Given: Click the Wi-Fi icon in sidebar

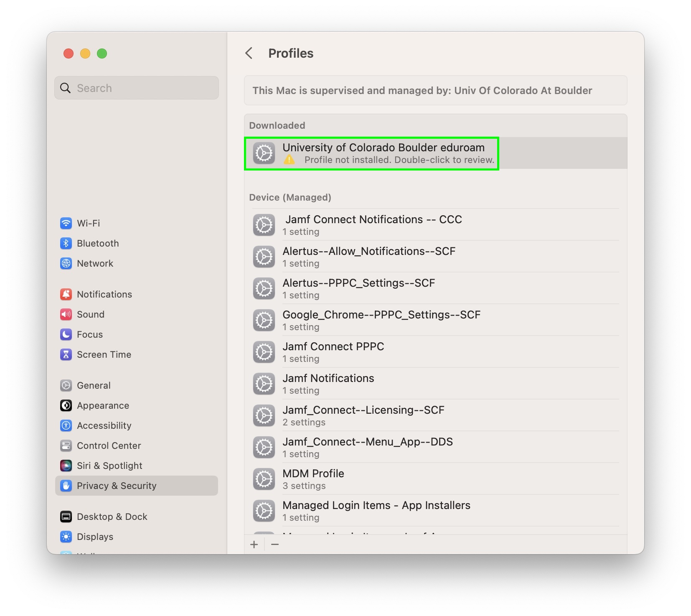Looking at the screenshot, I should pos(66,223).
